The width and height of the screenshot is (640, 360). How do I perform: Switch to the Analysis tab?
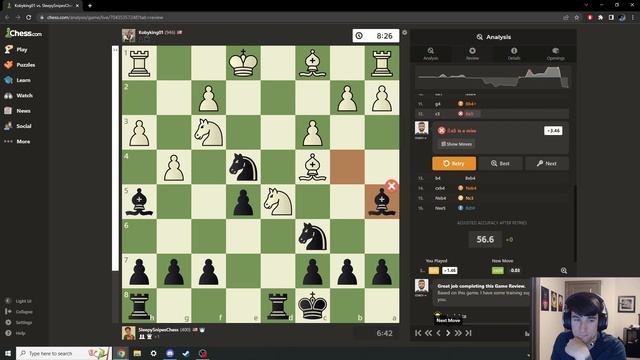pyautogui.click(x=431, y=53)
